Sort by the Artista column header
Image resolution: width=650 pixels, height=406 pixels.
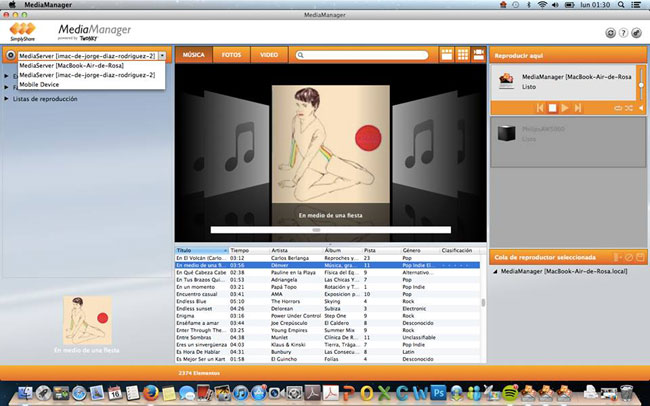point(296,250)
